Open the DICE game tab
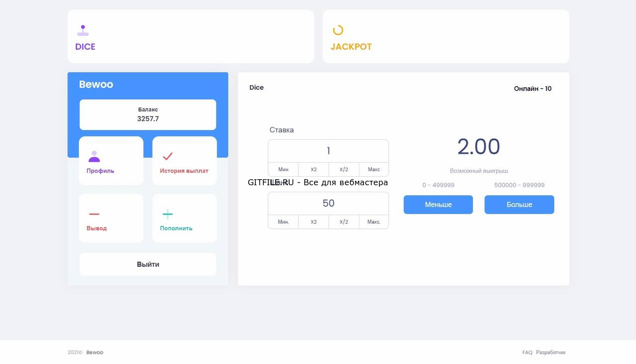The width and height of the screenshot is (636, 364). (191, 36)
